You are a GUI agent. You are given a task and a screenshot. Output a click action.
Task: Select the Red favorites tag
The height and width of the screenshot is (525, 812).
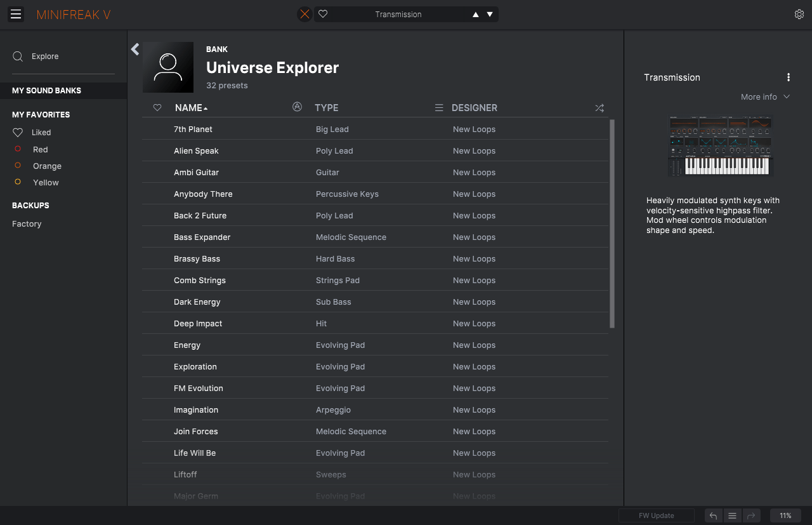(x=40, y=150)
